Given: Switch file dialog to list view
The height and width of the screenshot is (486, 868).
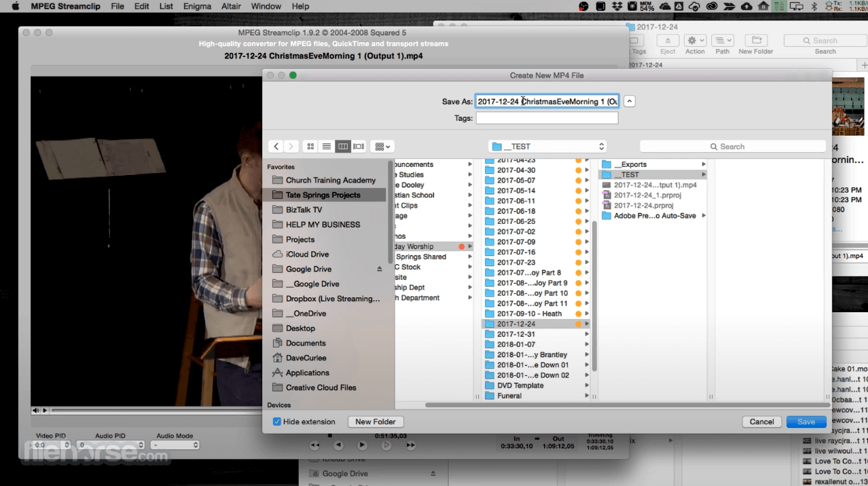Looking at the screenshot, I should click(327, 147).
